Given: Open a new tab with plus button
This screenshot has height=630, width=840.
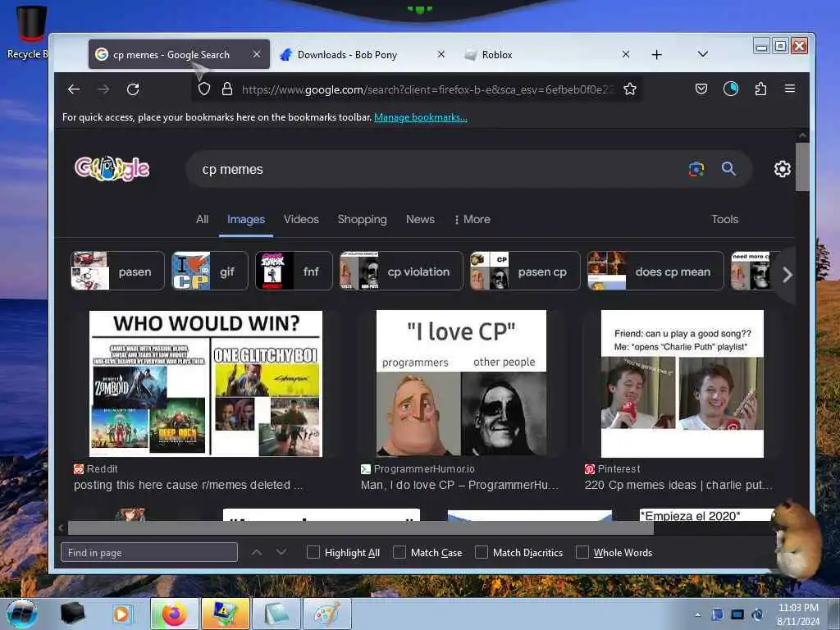Looking at the screenshot, I should (x=657, y=55).
